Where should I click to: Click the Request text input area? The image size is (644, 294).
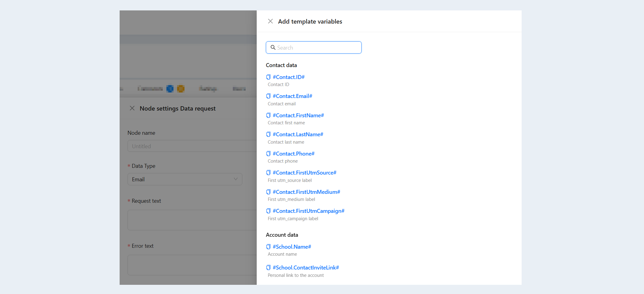pos(192,220)
